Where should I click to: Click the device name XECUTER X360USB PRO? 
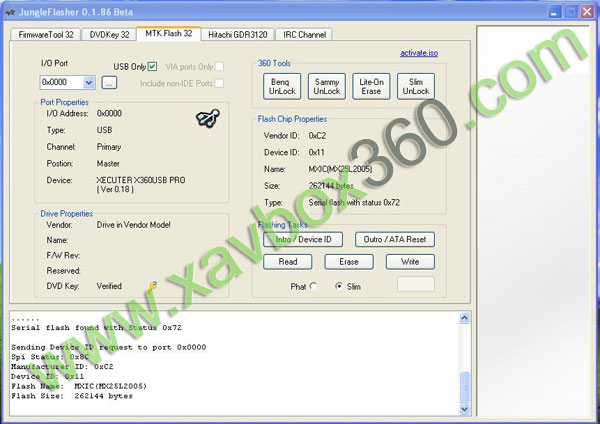[x=141, y=180]
